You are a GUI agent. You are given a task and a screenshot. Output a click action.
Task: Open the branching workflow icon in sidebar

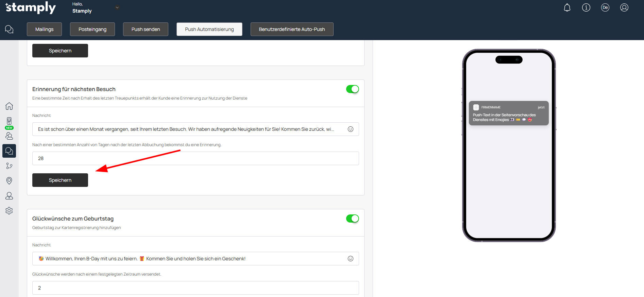pos(9,166)
